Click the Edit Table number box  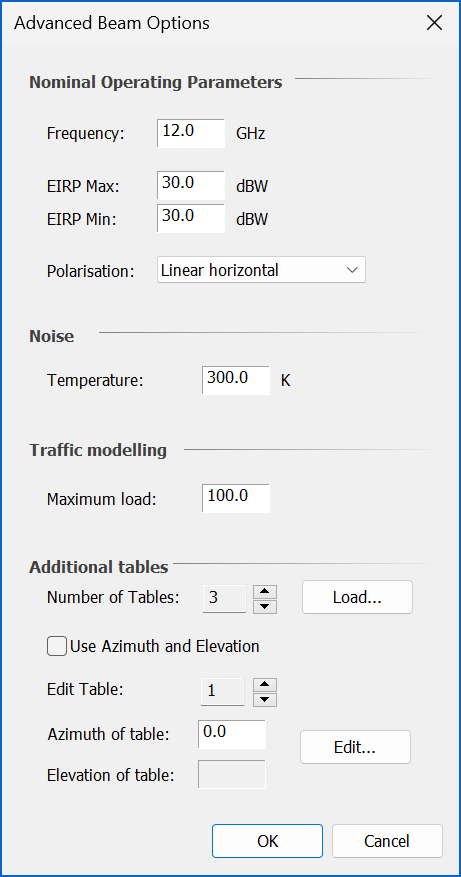[223, 692]
